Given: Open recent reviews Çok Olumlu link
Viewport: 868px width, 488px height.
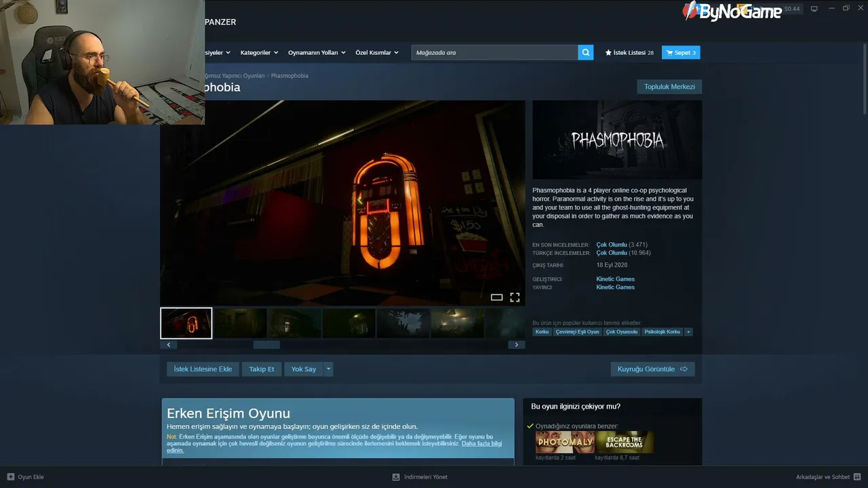Looking at the screenshot, I should coord(612,245).
